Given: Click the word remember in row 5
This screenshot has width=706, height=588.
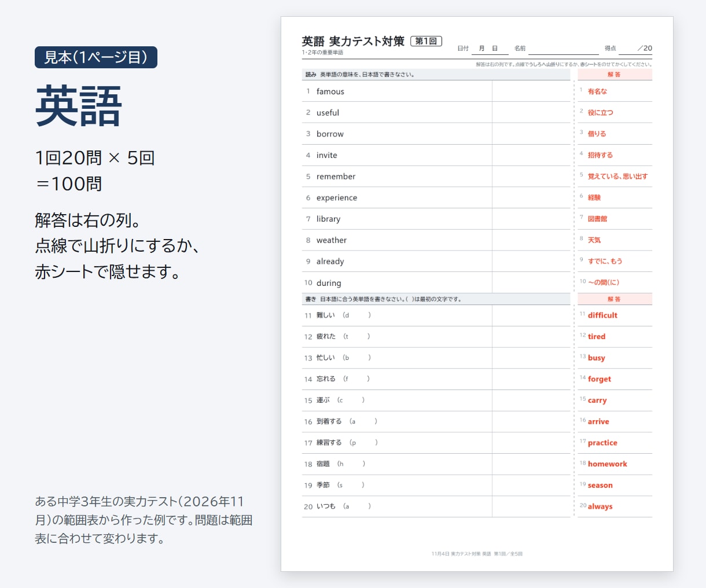Looking at the screenshot, I should tap(336, 177).
